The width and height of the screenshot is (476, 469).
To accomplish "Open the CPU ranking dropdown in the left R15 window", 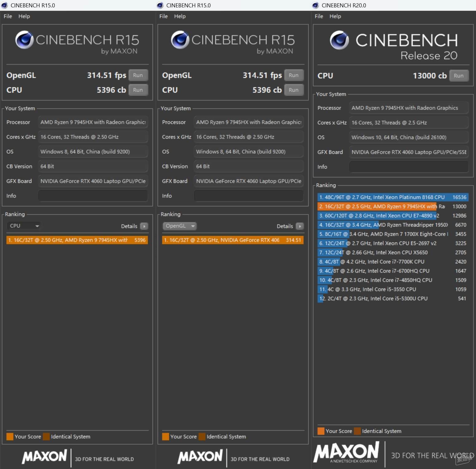I will coord(24,226).
